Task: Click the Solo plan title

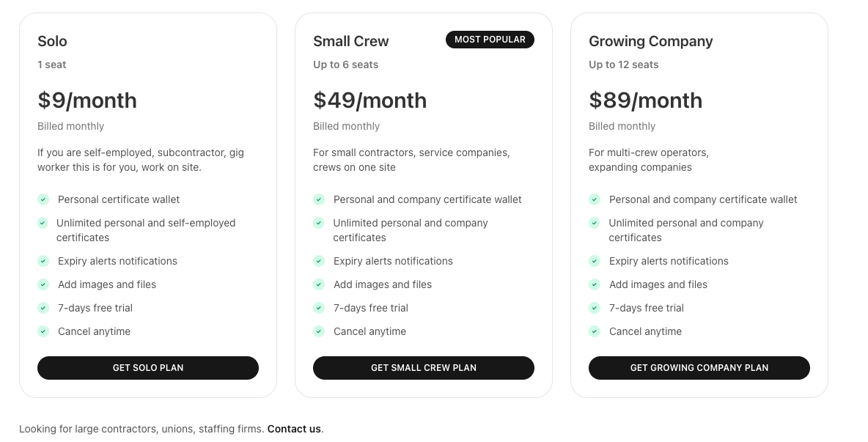Action: 52,41
